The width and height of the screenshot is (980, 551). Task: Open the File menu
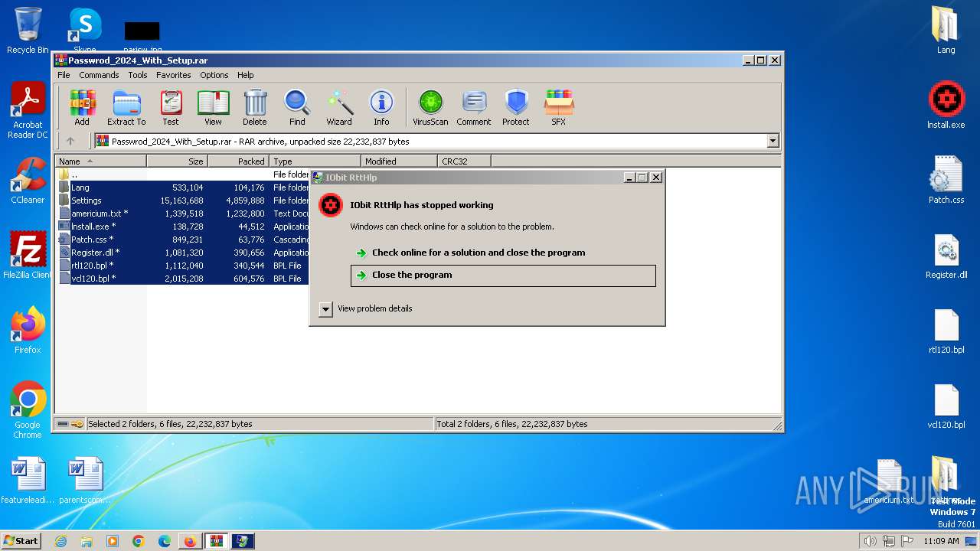64,75
